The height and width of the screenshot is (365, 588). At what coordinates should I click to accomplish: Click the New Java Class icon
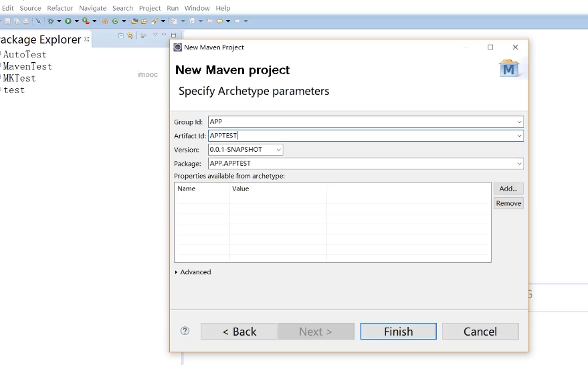pyautogui.click(x=116, y=21)
